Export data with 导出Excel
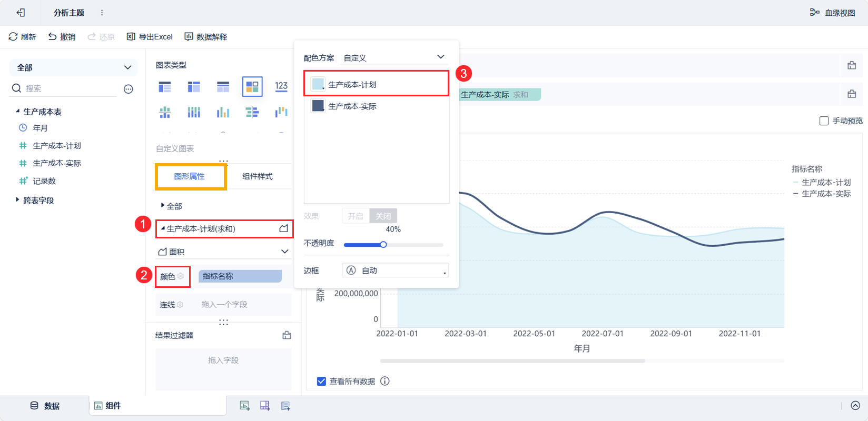The height and width of the screenshot is (421, 868). [150, 37]
